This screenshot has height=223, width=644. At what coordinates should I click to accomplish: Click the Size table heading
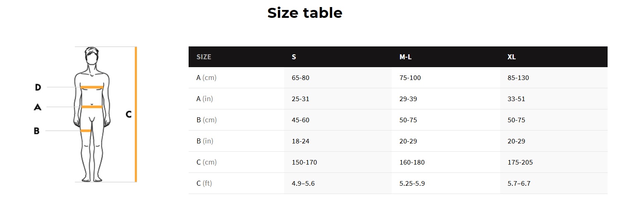click(x=304, y=13)
